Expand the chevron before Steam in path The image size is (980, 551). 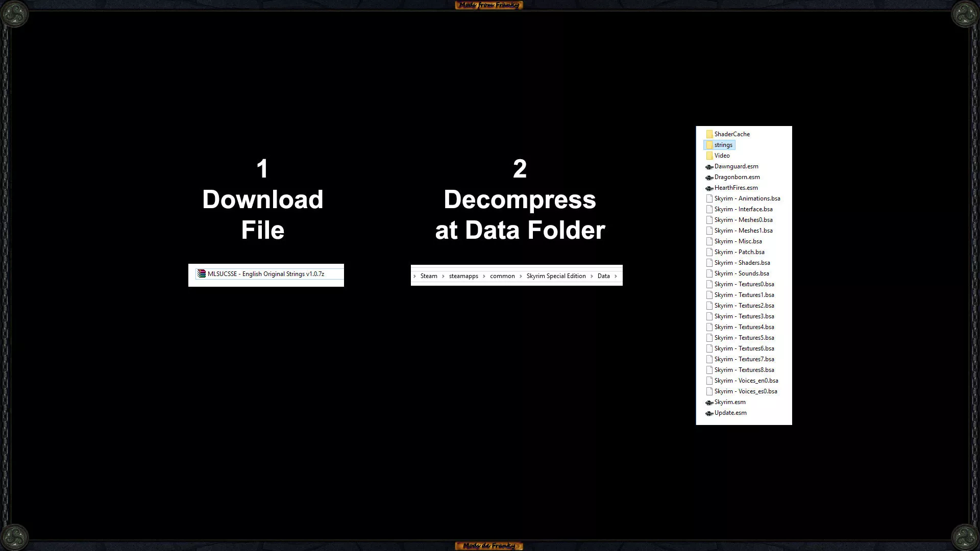pos(414,276)
